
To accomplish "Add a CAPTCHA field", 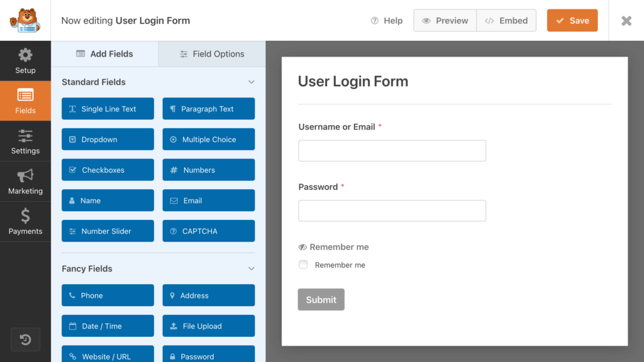I will [x=208, y=231].
